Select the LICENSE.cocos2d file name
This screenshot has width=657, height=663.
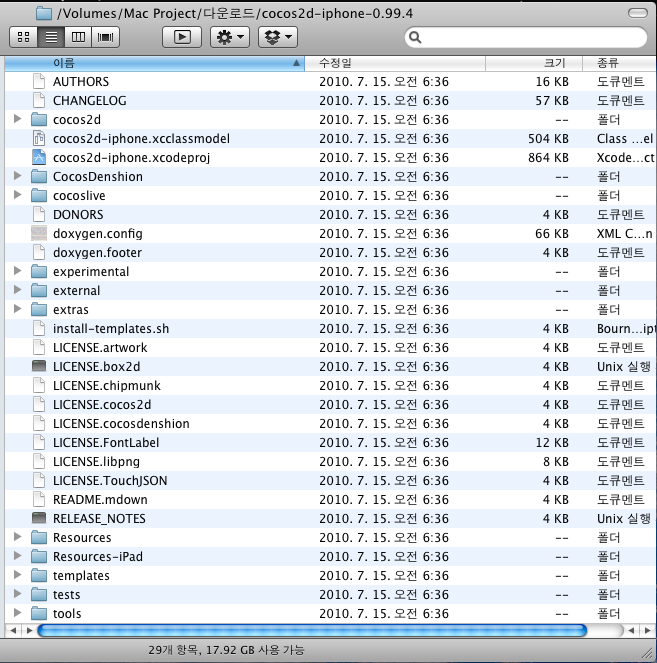tap(102, 405)
